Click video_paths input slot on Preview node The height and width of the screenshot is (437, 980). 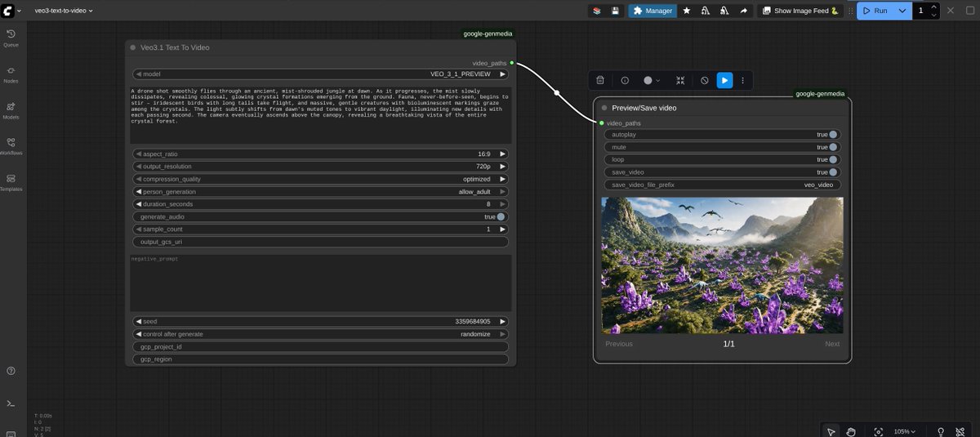[602, 123]
